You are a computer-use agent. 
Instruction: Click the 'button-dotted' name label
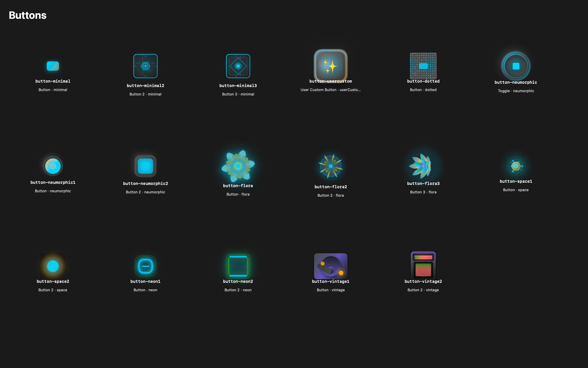point(423,81)
